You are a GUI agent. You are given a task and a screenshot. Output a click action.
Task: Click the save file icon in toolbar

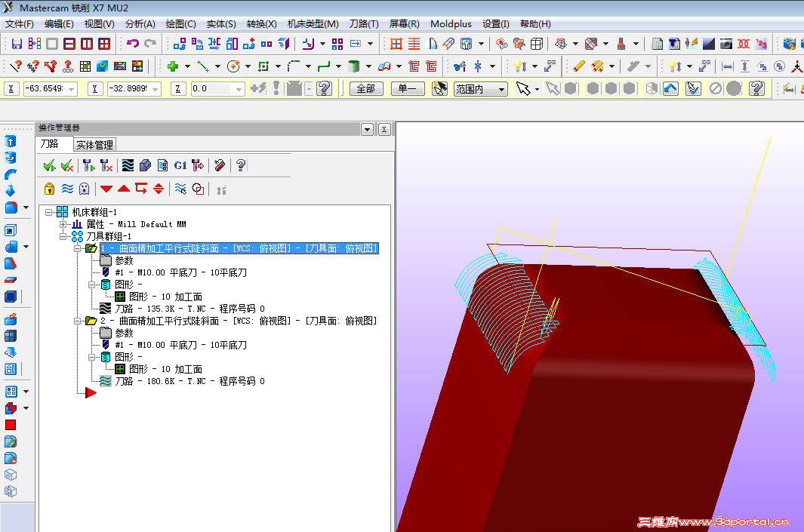coord(17,44)
